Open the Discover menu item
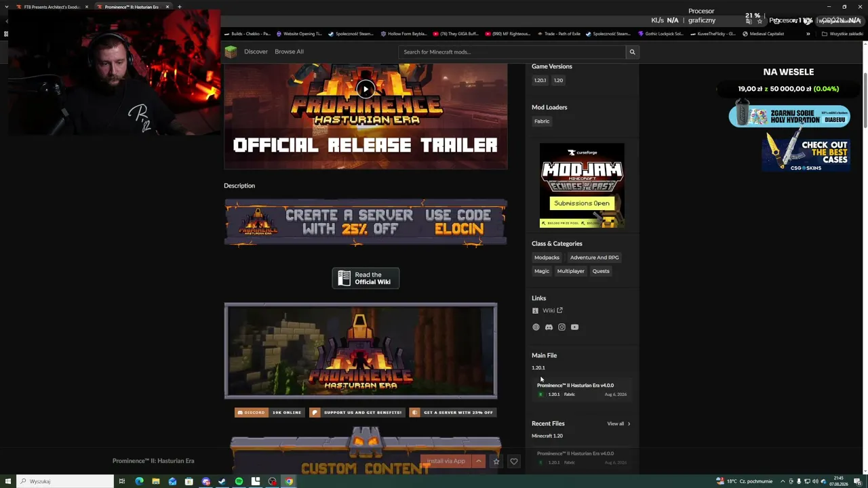 (x=256, y=52)
